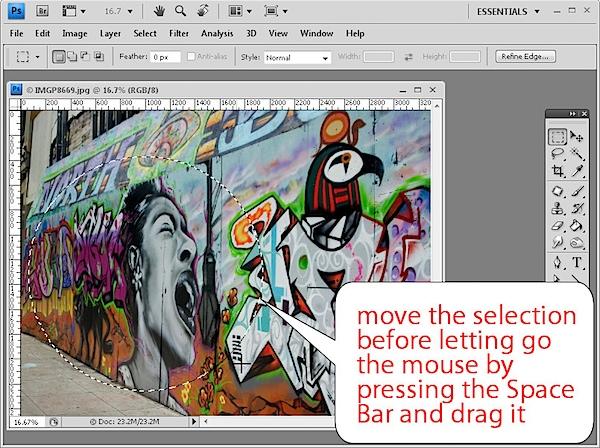
Task: Click the horizontal scrollbar left arrow
Action: point(206,422)
